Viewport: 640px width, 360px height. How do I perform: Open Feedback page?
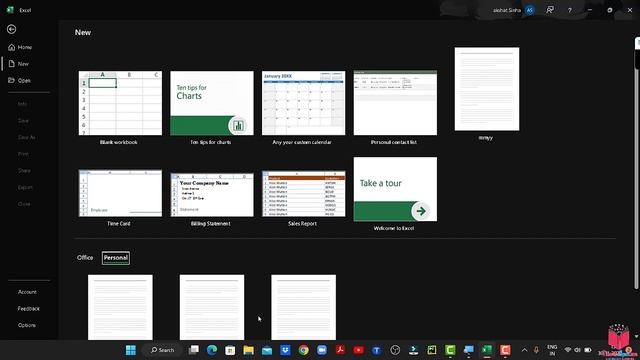[29, 309]
